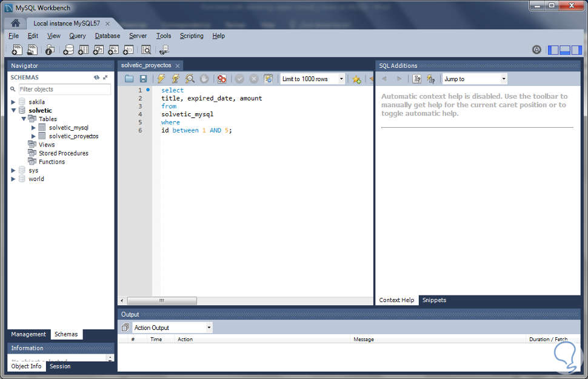Create a new view in active schema
Screen dimensions: 588x379
click(98, 50)
